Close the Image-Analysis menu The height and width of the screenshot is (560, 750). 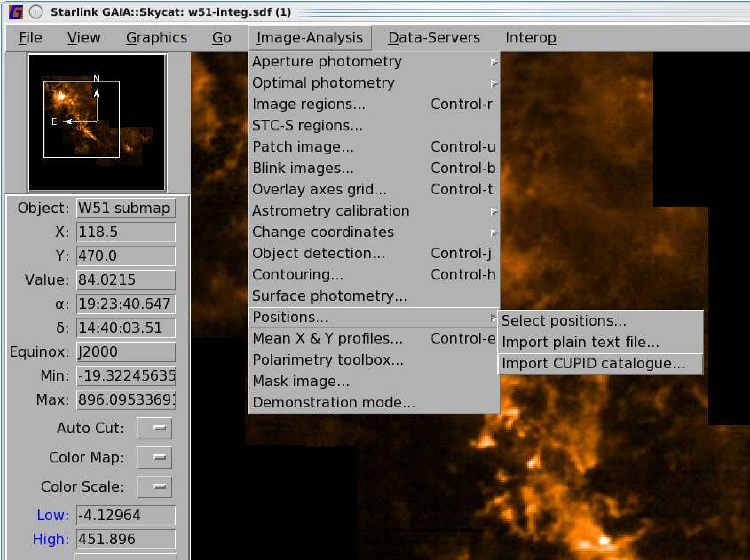pos(310,37)
